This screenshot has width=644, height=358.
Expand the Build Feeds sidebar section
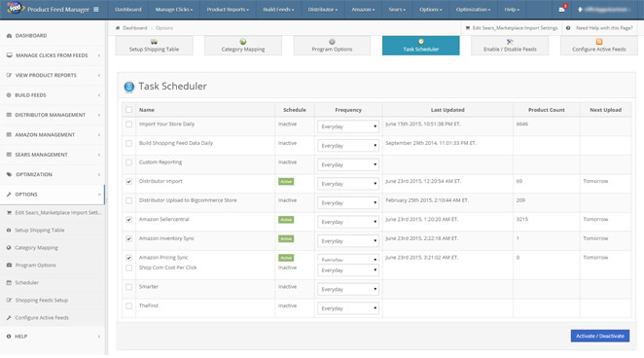[53, 95]
